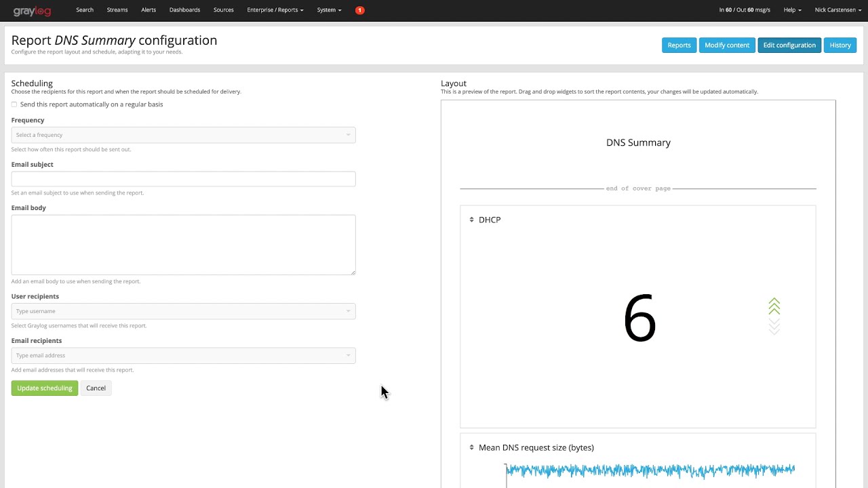Open the Streams page
This screenshot has width=868, height=488.
coord(117,10)
